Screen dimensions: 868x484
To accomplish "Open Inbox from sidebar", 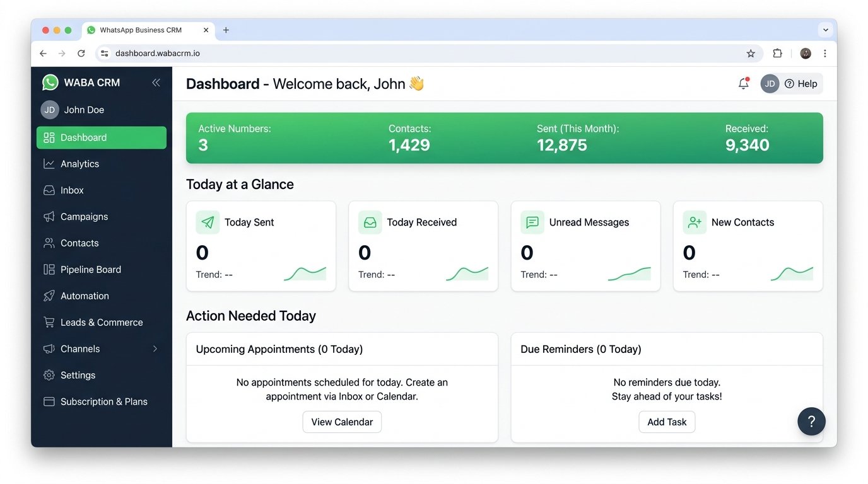I will tap(102, 190).
